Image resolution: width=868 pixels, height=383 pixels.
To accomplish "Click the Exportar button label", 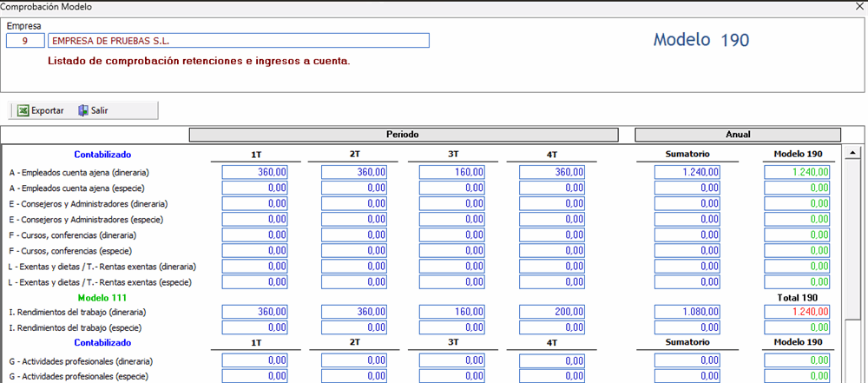I will 48,110.
